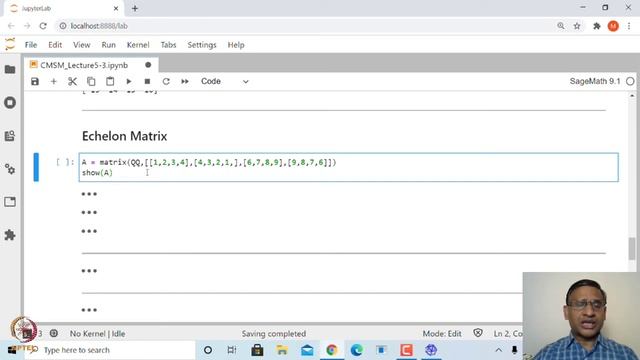Open the browser extensions puzzle icon

596,26
